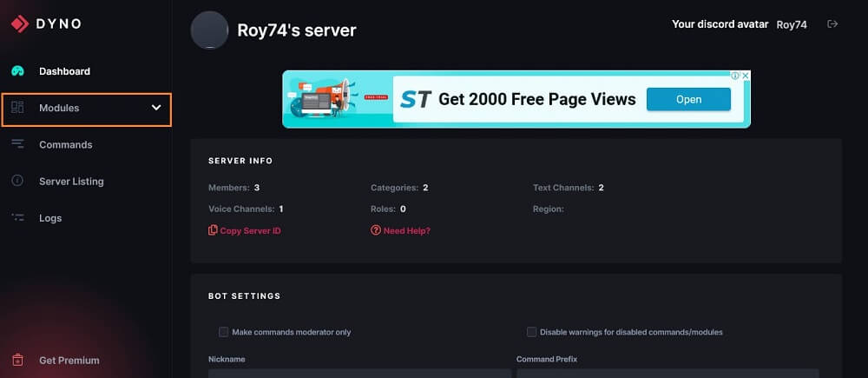Close the ad with the X icon
The height and width of the screenshot is (378, 868).
(746, 76)
